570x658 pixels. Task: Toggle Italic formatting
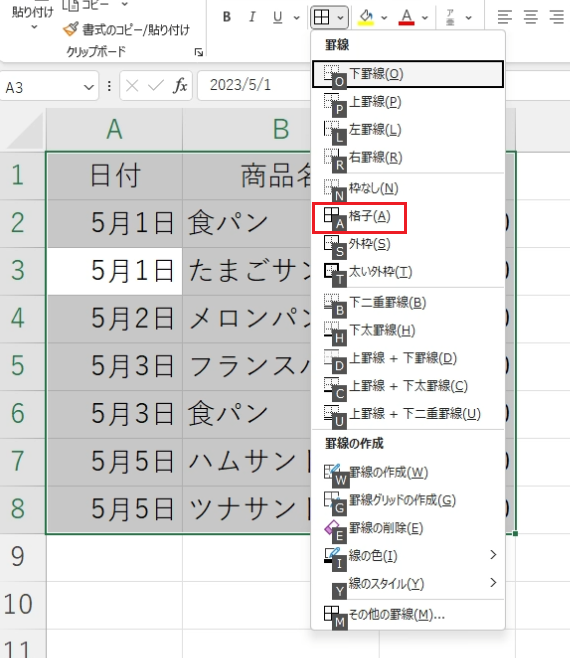[x=252, y=17]
